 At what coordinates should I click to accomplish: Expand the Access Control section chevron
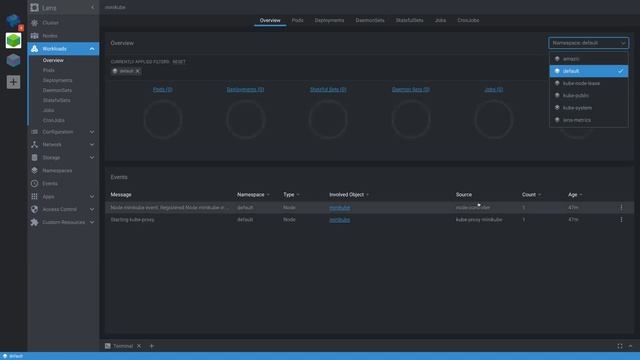92,209
